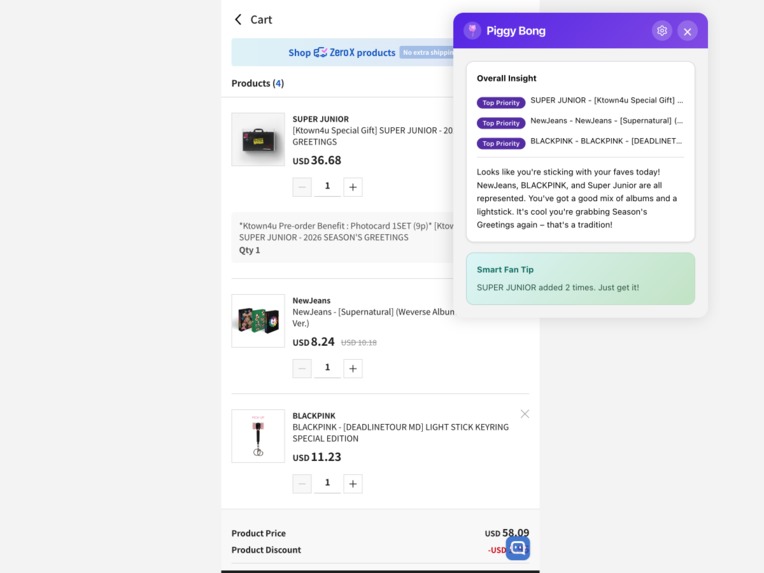Image resolution: width=764 pixels, height=573 pixels.
Task: Open BLACKPINK DEADLINETOUR MD keyring title
Action: click(401, 433)
